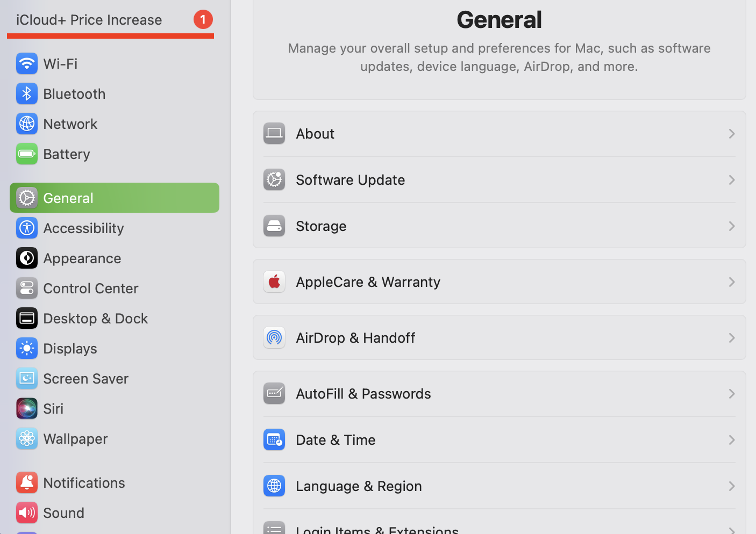Open Accessibility settings via its icon
Screen dimensions: 756x534
[x=27, y=228]
